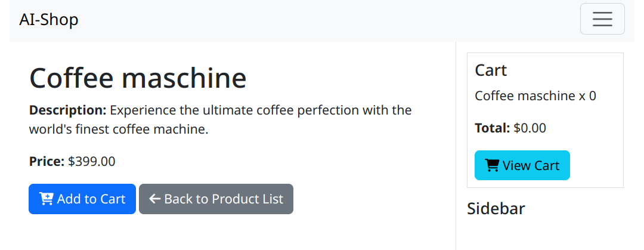
Task: Select the Coffee maschine x 0 cart line
Action: pos(535,96)
